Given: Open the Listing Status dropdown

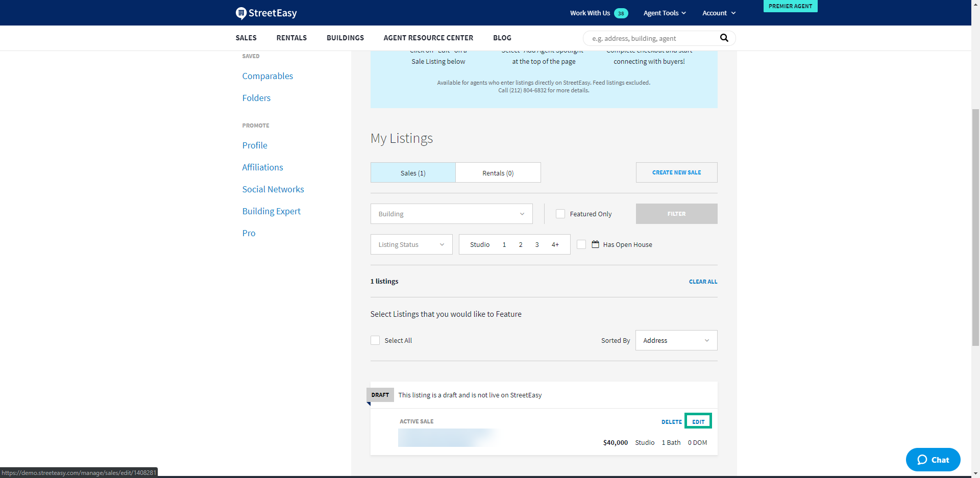Looking at the screenshot, I should [x=411, y=244].
